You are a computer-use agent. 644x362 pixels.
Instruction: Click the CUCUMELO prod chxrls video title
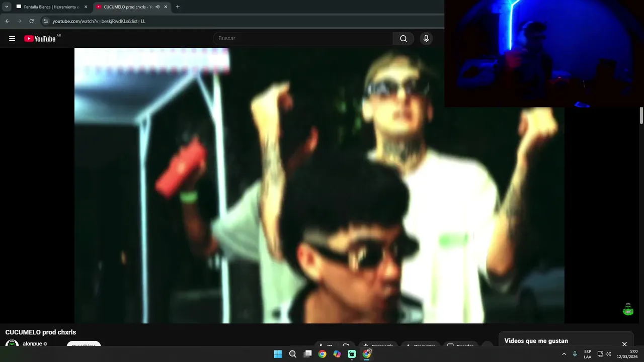[41, 332]
